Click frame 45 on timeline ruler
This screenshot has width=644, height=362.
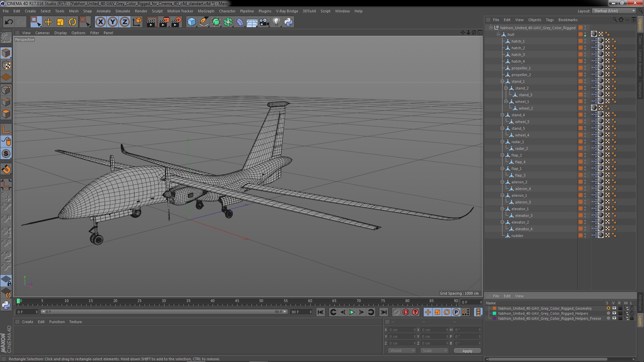tap(237, 301)
